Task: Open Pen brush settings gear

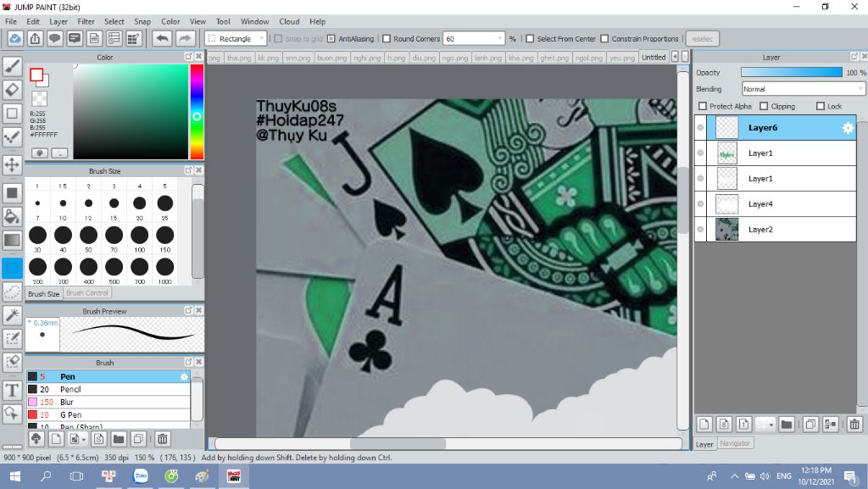Action: [184, 376]
